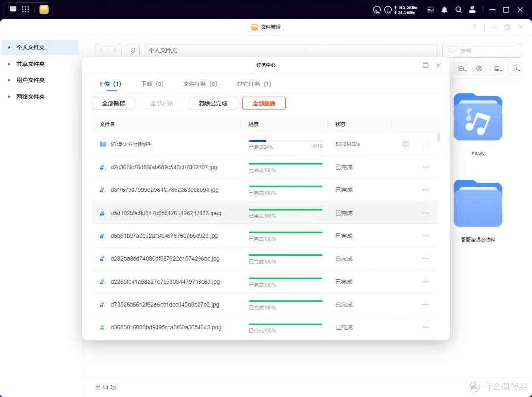Click the 文件名 column header
Image resolution: width=532 pixels, height=397 pixels.
click(x=107, y=124)
